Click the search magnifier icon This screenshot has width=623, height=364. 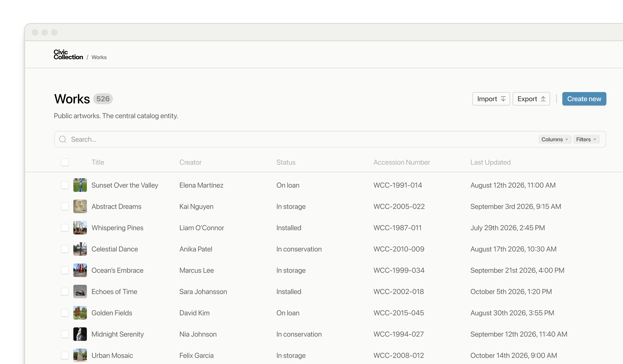pyautogui.click(x=63, y=139)
